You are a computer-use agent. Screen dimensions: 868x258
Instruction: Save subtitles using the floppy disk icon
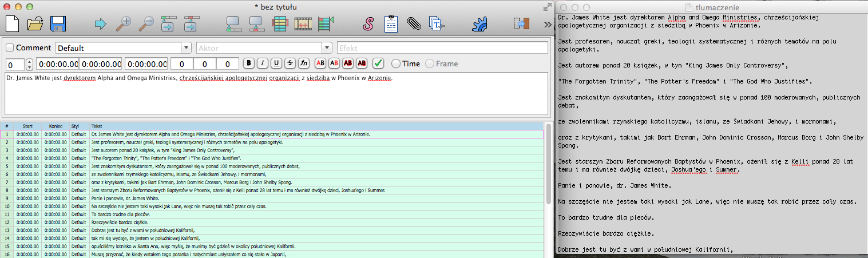click(x=58, y=24)
